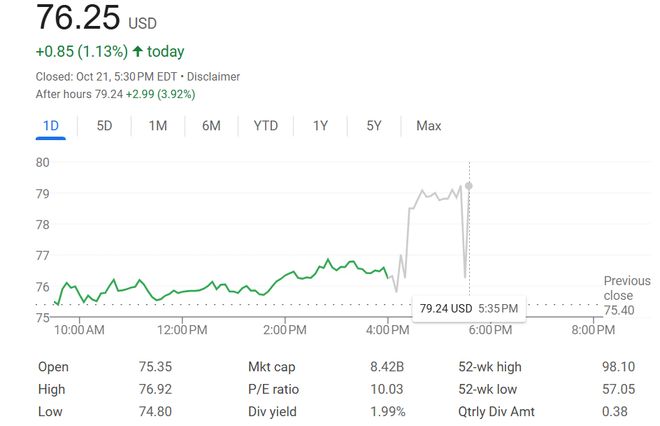
Task: Click the P/E ratio label
Action: tap(273, 389)
